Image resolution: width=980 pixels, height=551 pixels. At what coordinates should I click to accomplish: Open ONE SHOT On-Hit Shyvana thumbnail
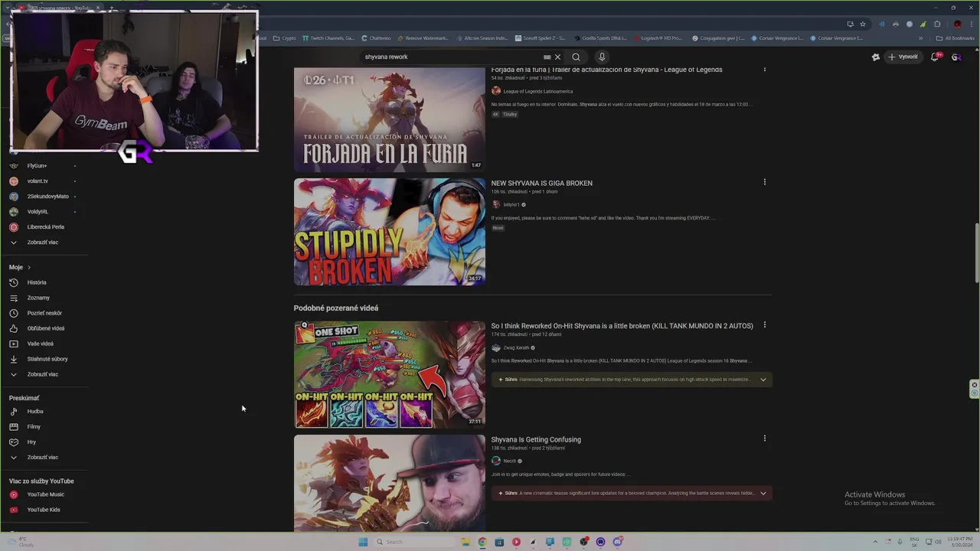click(389, 374)
